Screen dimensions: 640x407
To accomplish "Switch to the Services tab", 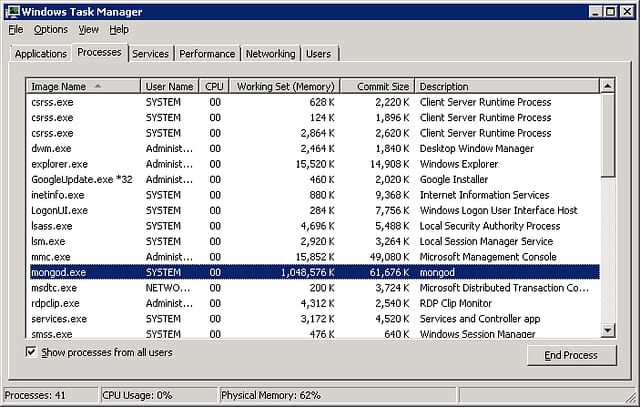I will tap(150, 54).
